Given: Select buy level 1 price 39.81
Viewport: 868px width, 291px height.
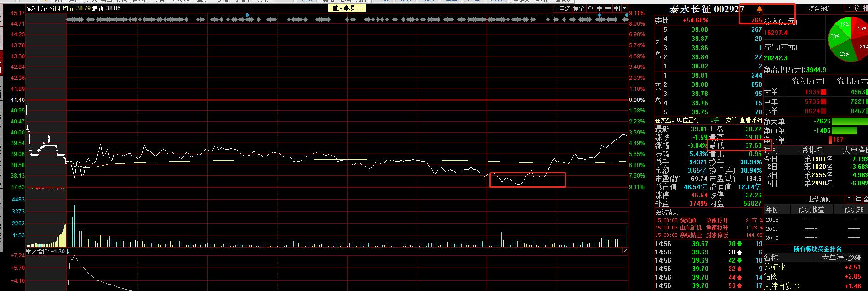Looking at the screenshot, I should 700,75.
